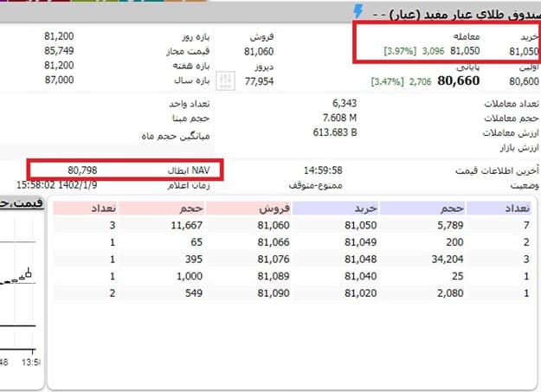Select the first price value 80,600
The width and height of the screenshot is (541, 392).
[x=524, y=81]
